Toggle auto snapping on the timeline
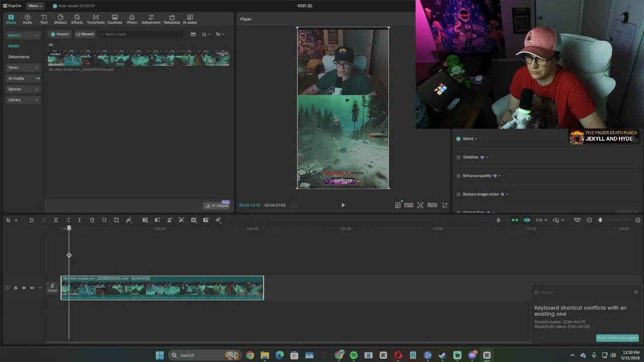 527,220
